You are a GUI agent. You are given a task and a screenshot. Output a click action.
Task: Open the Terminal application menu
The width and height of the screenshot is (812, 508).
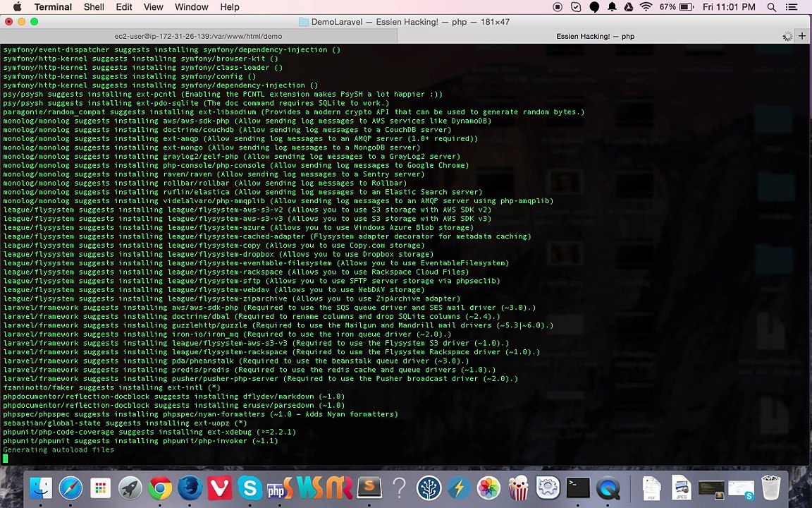click(53, 7)
